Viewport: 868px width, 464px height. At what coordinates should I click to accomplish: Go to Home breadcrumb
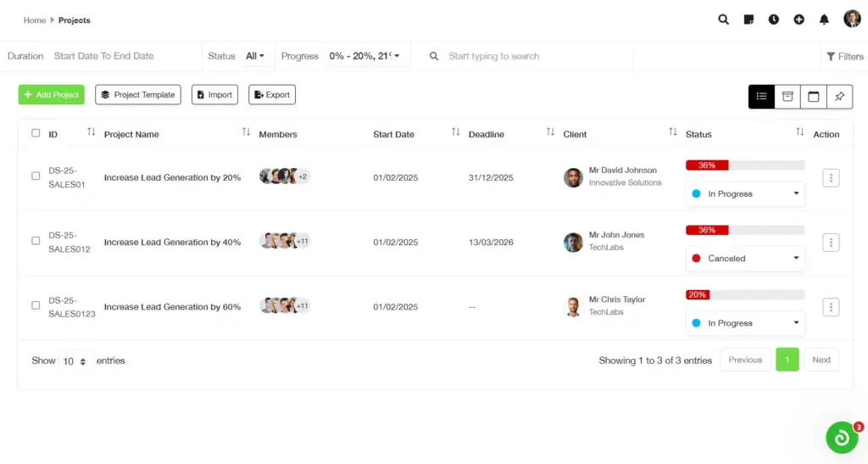[x=34, y=20]
